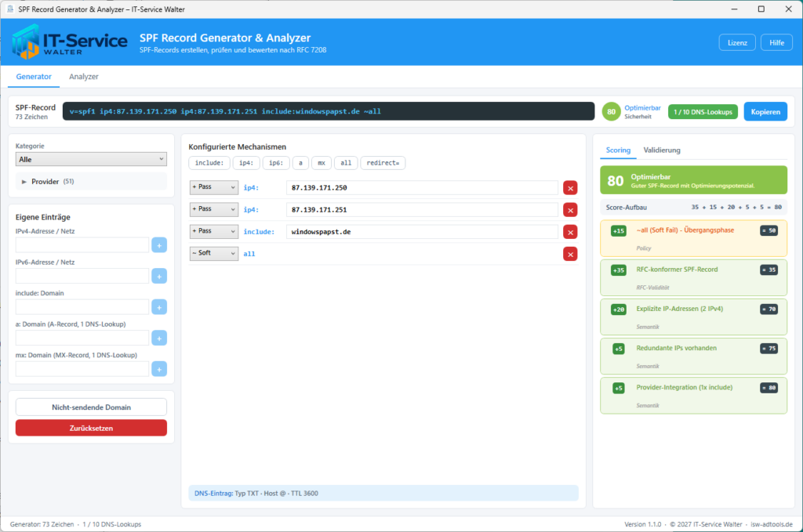Add the a mechanism chip

click(x=300, y=163)
